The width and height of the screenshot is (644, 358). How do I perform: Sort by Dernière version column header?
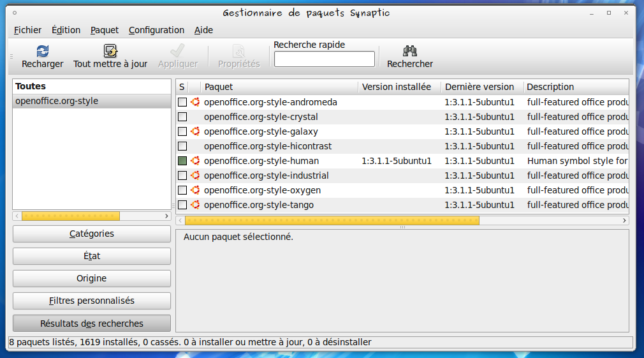coord(482,87)
